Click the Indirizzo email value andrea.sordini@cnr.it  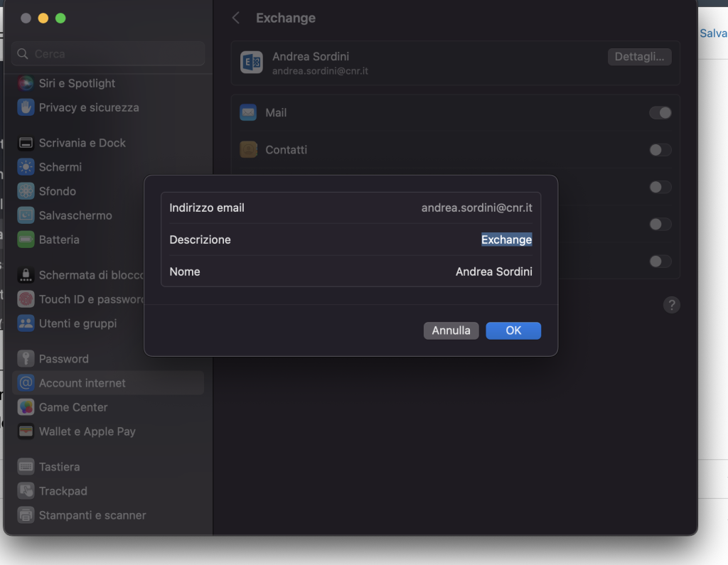[477, 208]
